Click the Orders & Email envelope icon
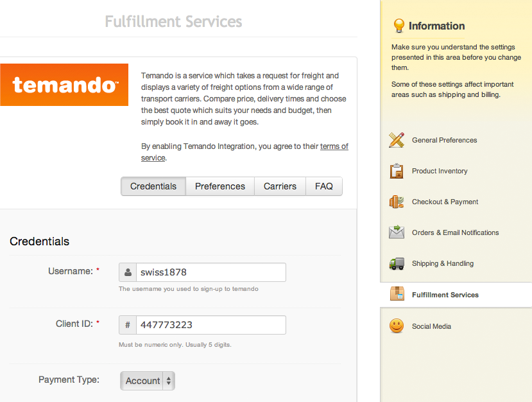The height and width of the screenshot is (402, 532). point(397,232)
